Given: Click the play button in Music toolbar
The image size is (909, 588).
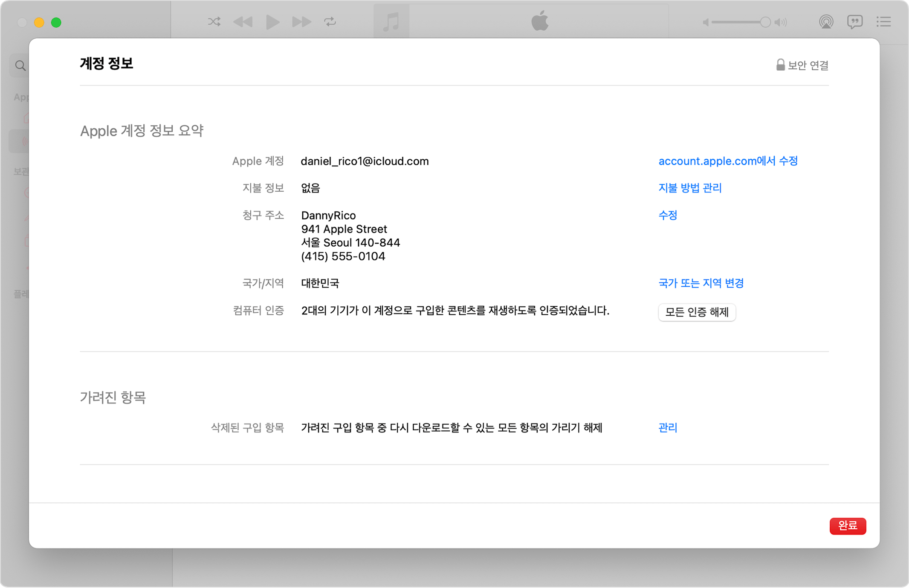Looking at the screenshot, I should coord(272,22).
